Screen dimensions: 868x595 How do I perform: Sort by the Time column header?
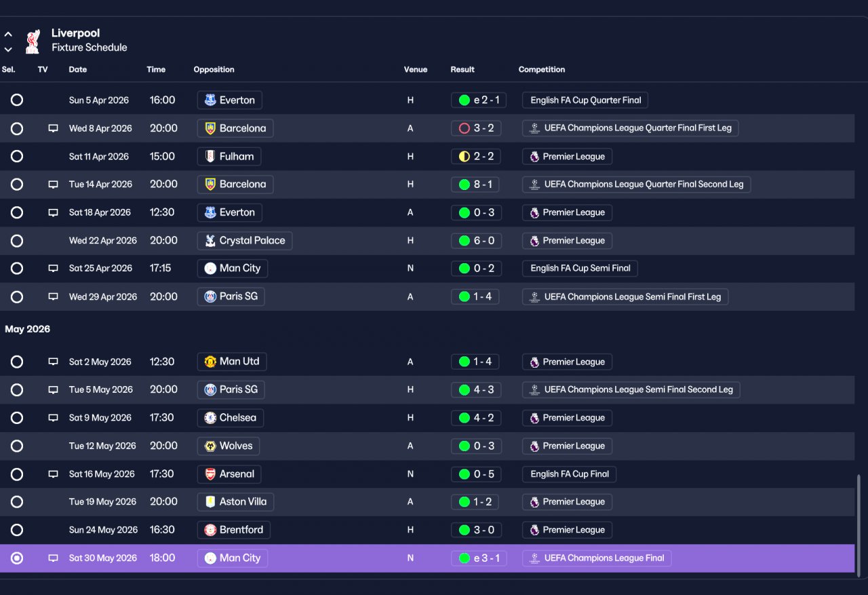(156, 70)
